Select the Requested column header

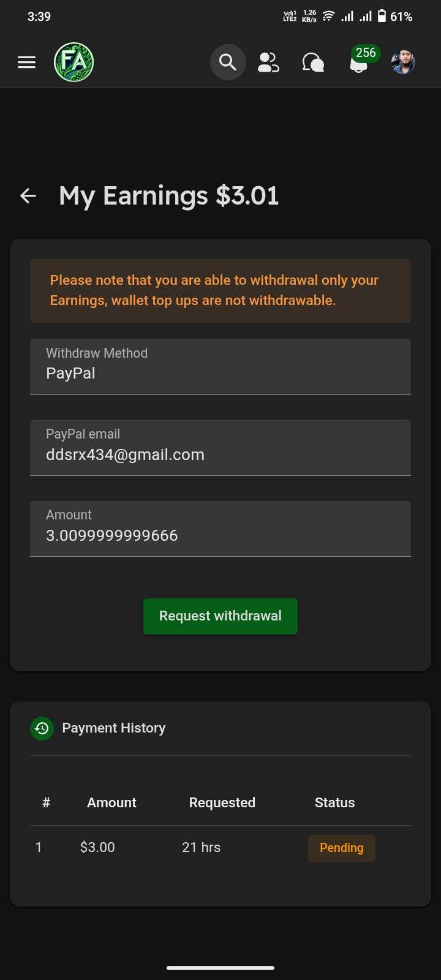point(222,802)
